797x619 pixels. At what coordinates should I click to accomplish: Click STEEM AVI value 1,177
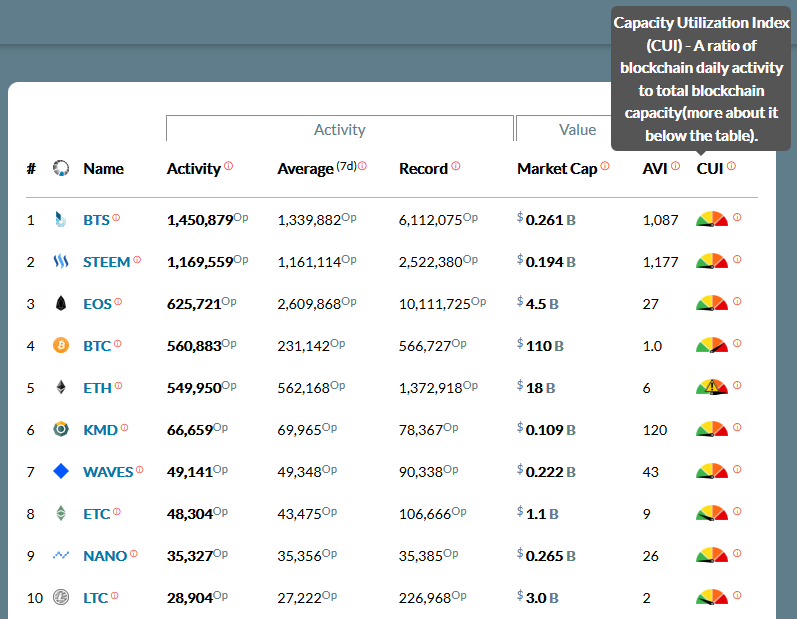(660, 262)
